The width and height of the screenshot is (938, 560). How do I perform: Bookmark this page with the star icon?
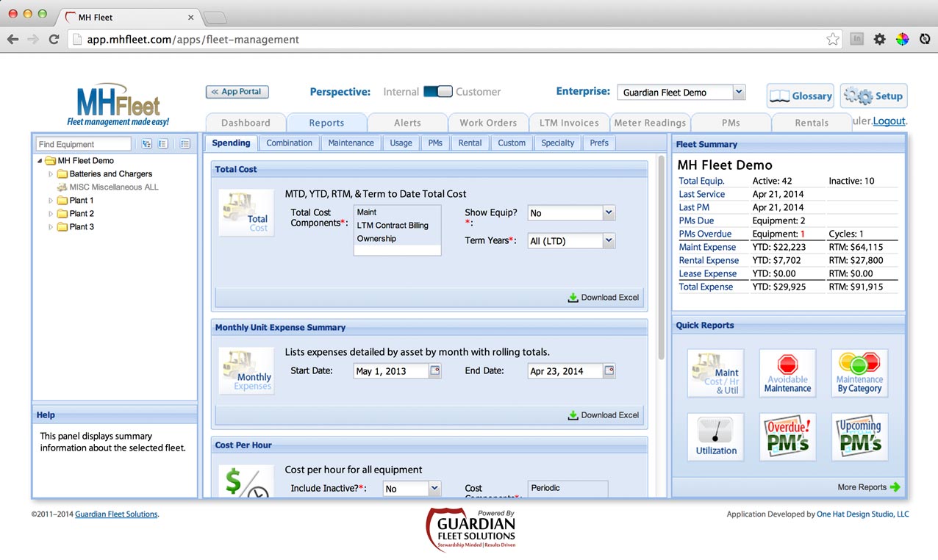click(x=833, y=40)
